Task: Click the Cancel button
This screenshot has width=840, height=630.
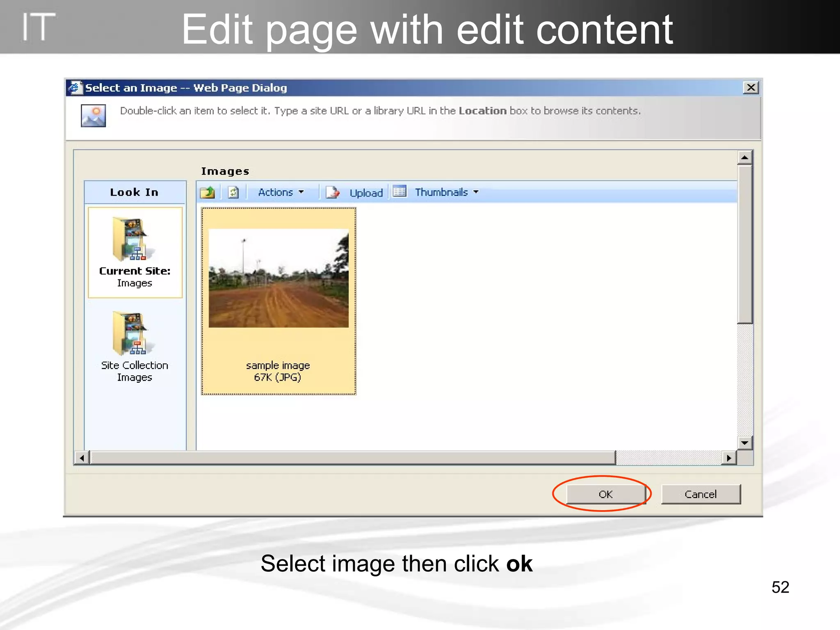Action: [701, 494]
